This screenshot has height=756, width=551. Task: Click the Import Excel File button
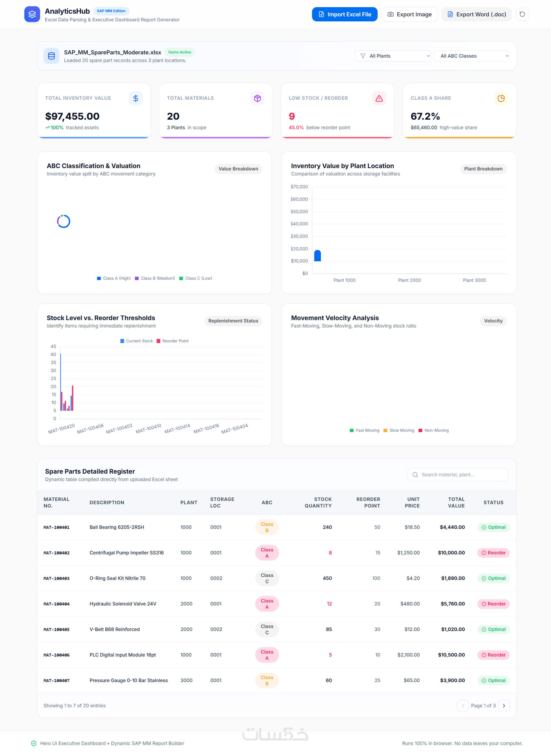point(345,14)
